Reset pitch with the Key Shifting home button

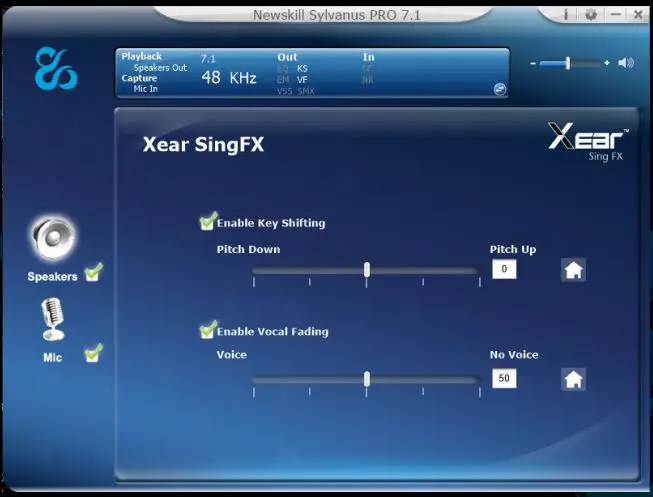click(573, 270)
